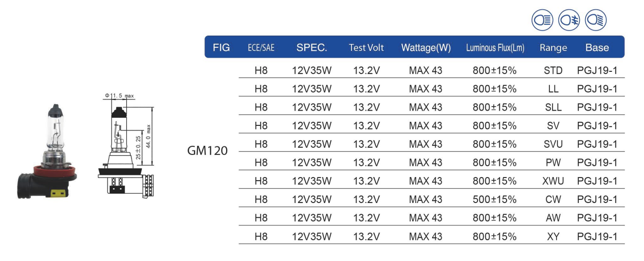Image resolution: width=644 pixels, height=261 pixels.
Task: Select the STD range cell
Action: click(x=553, y=70)
